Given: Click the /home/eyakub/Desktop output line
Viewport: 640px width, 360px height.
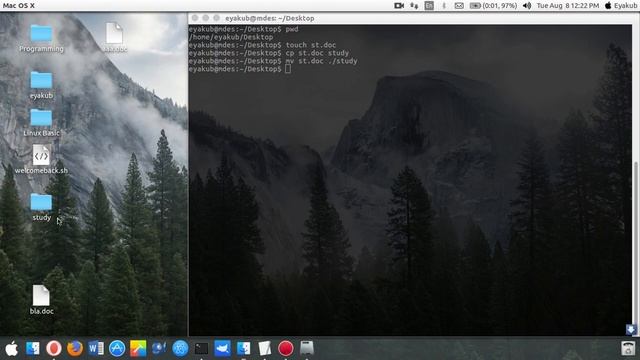Looking at the screenshot, I should (x=231, y=37).
